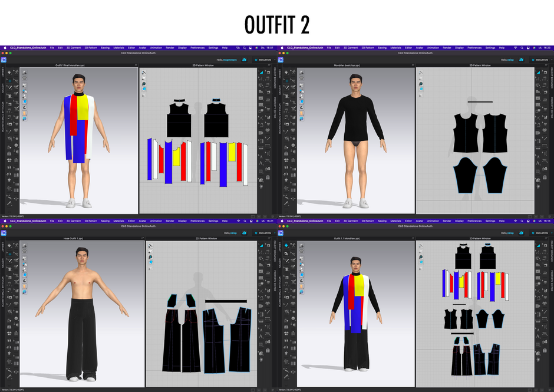
Task: Open the cloud icon in Outfit 1 final Mondrian window
Action: (244, 60)
